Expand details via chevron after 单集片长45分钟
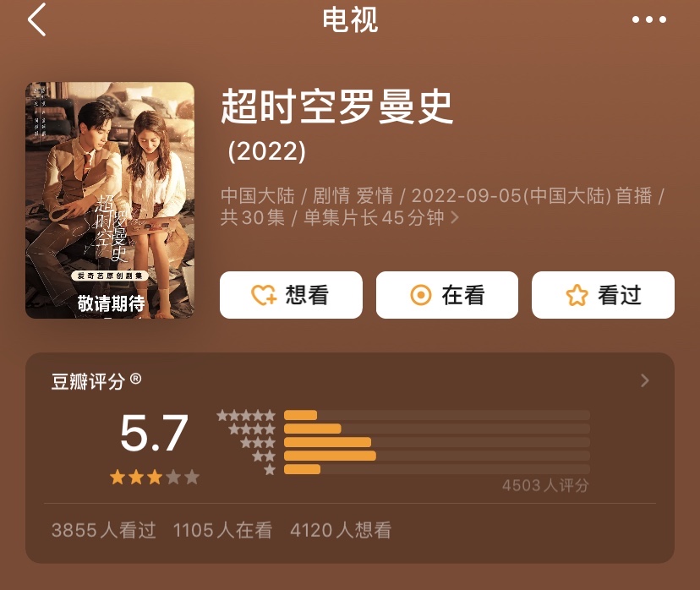This screenshot has height=590, width=700. (x=455, y=218)
